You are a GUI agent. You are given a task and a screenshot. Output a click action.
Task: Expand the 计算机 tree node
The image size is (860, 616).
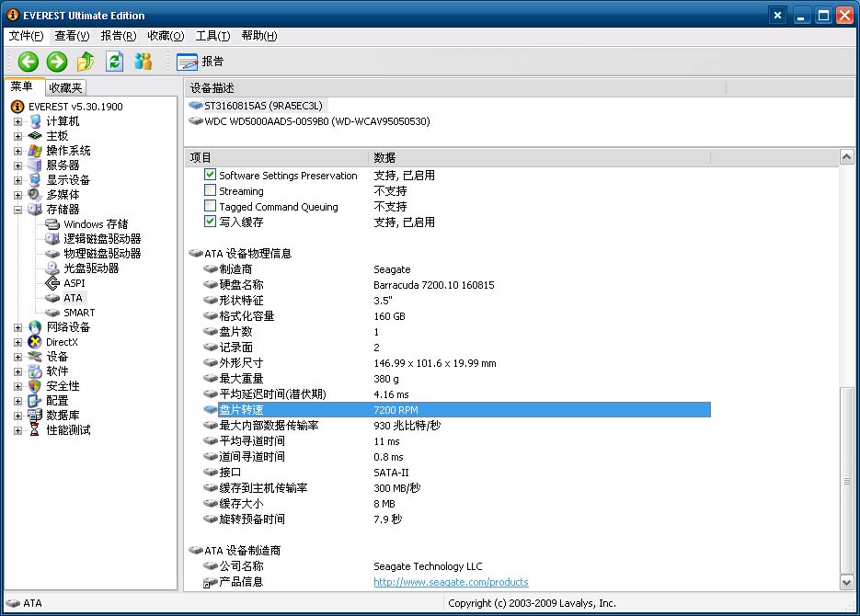[x=18, y=121]
